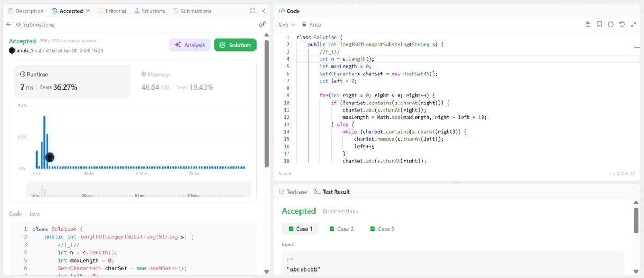Click the Test Result terminal icon
The image size is (644, 278).
tap(317, 192)
